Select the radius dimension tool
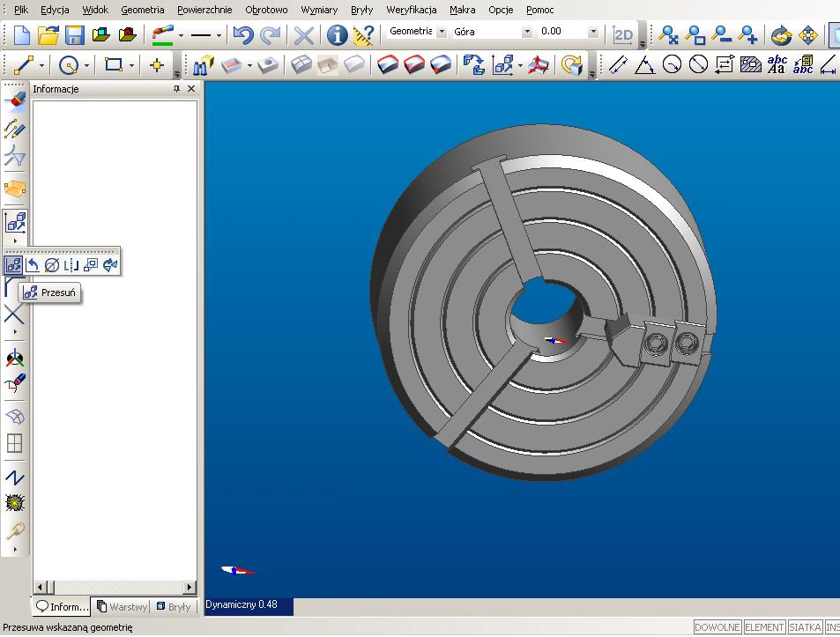Screen dimensions: 840x637 click(672, 65)
